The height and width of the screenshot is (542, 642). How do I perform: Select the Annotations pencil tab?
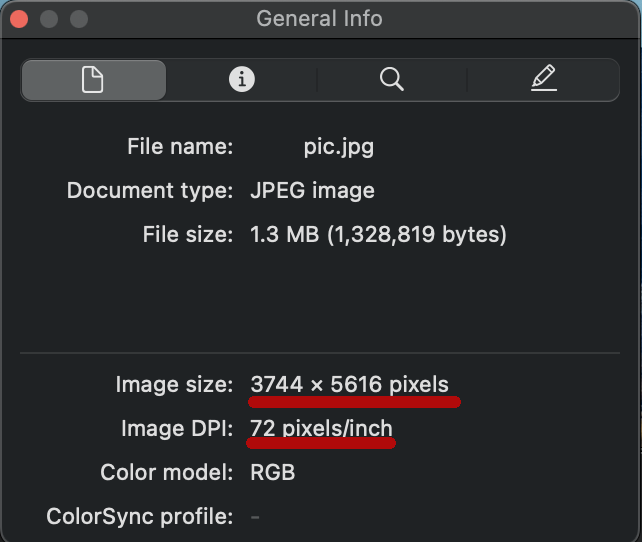point(543,80)
